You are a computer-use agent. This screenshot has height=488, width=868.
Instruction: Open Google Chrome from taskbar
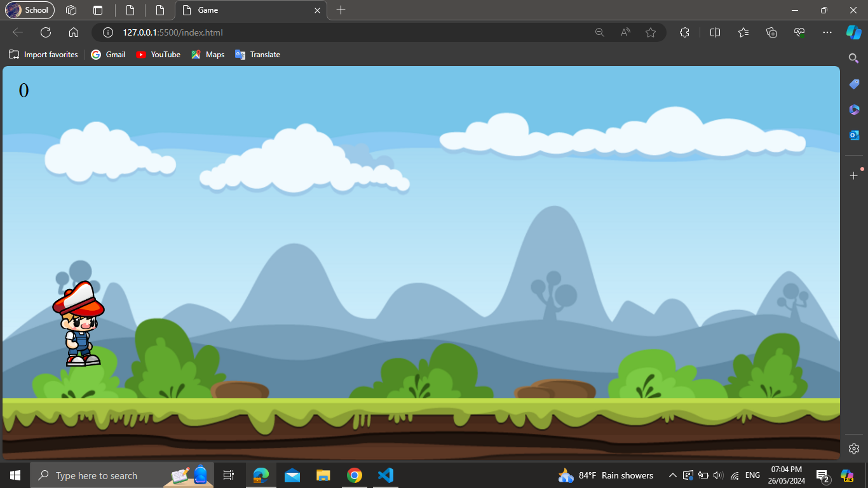click(x=355, y=475)
